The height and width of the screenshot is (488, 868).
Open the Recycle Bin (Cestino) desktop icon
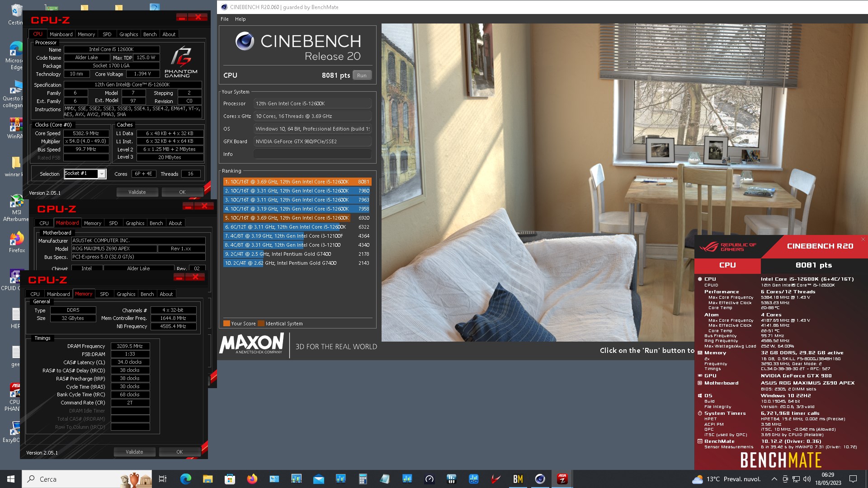coord(16,14)
